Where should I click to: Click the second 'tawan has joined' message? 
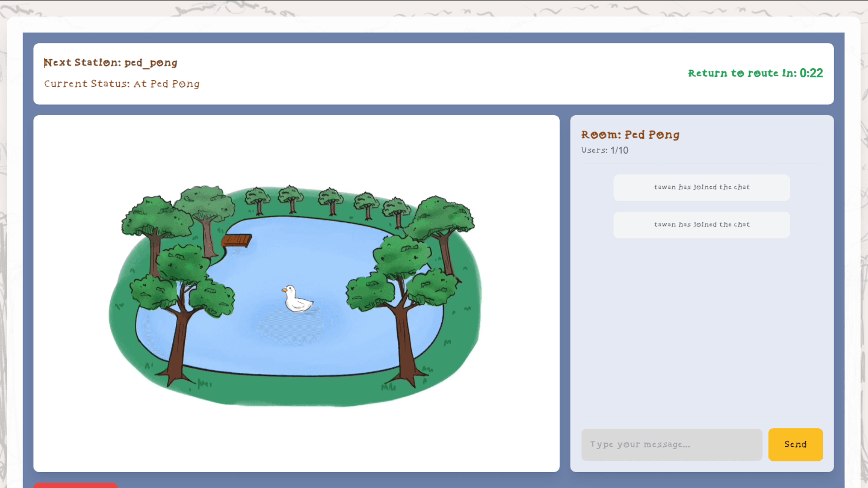tap(702, 225)
